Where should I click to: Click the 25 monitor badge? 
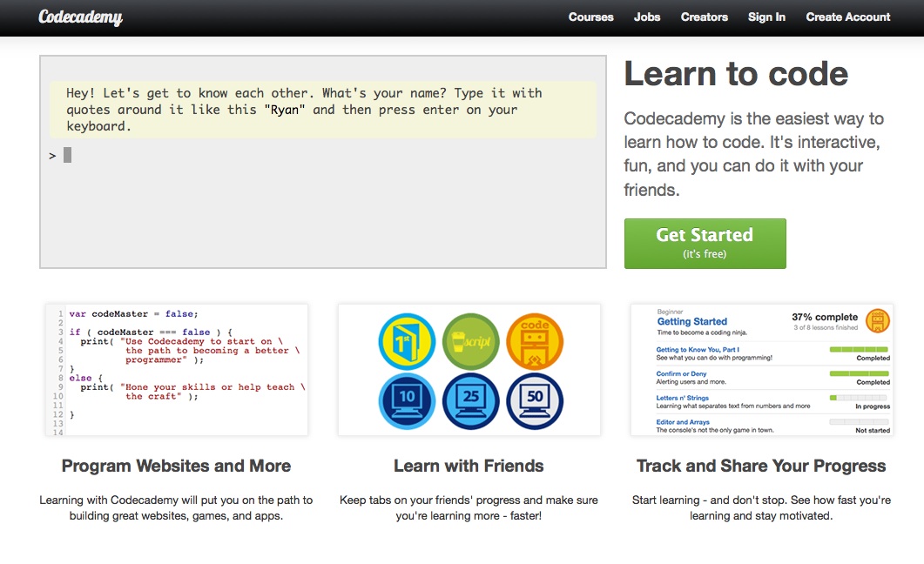click(471, 401)
